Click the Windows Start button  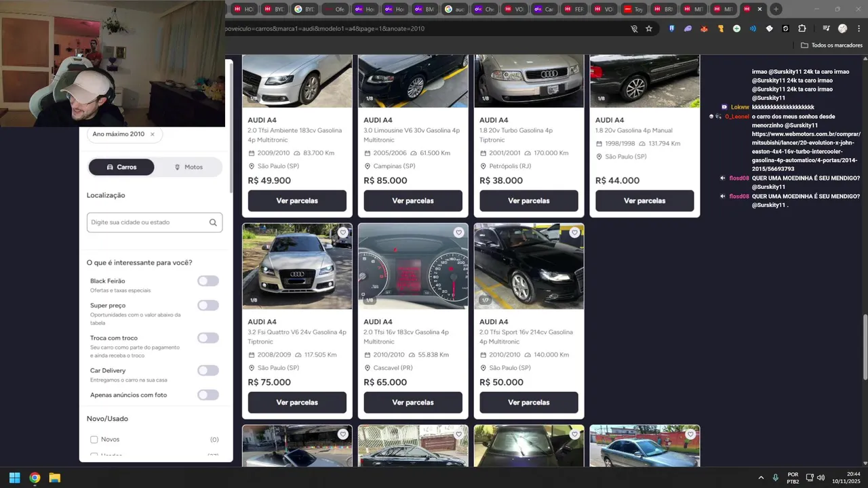coord(14,478)
